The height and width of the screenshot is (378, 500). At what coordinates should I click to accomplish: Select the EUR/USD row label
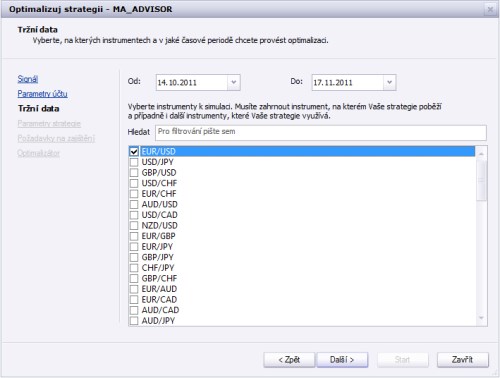coord(159,152)
